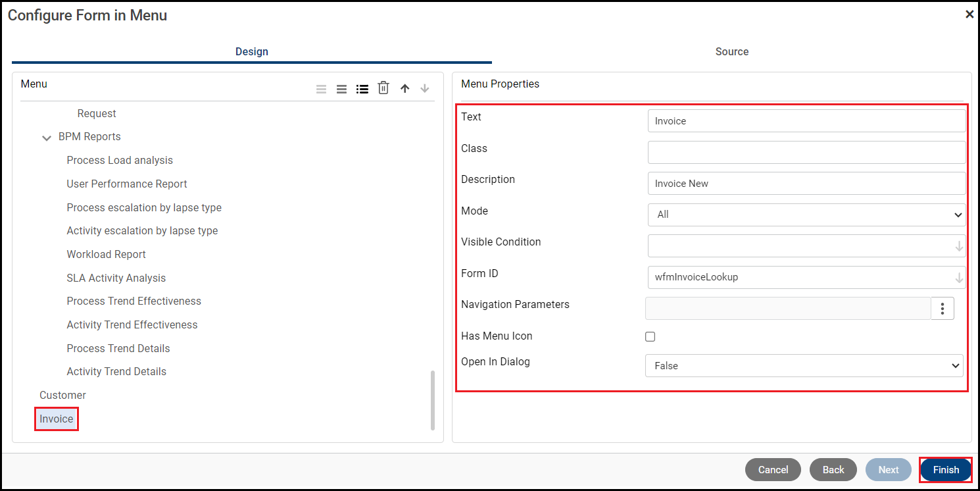Click the dark three-line menu icon
Screen dimensions: 980x491
click(342, 89)
